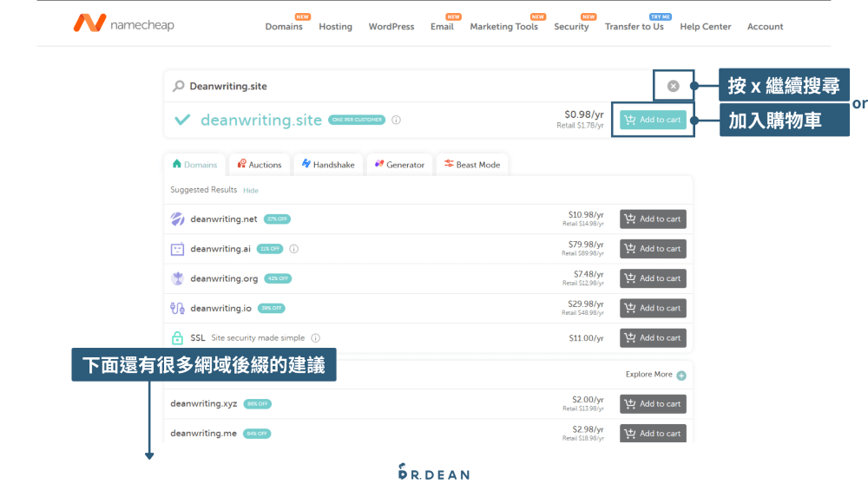
Task: Click the Auctions tab gavel icon
Action: pos(241,163)
